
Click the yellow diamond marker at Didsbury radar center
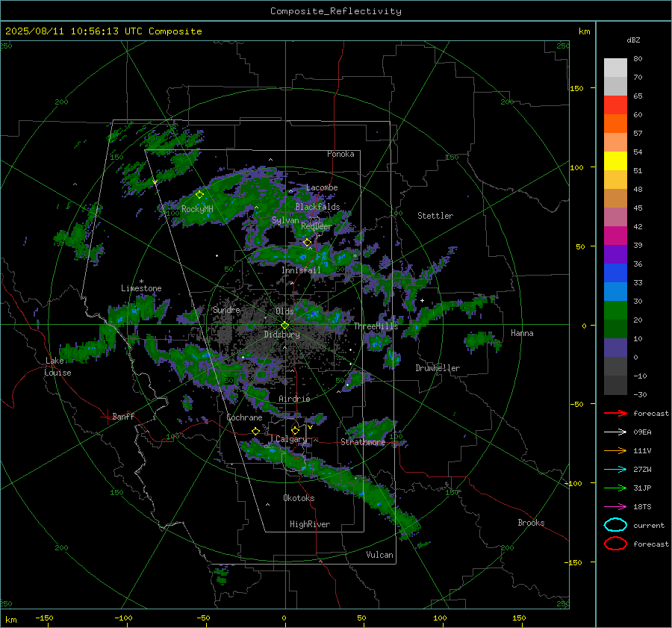coord(284,326)
